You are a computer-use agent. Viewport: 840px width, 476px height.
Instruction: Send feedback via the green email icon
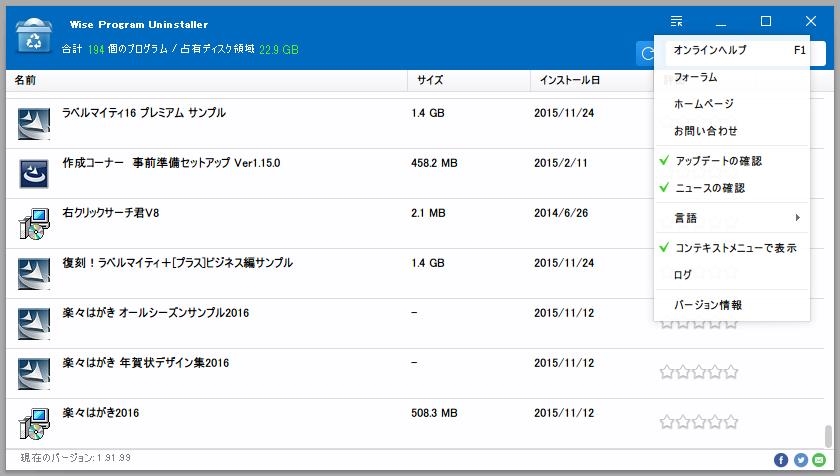point(819,459)
